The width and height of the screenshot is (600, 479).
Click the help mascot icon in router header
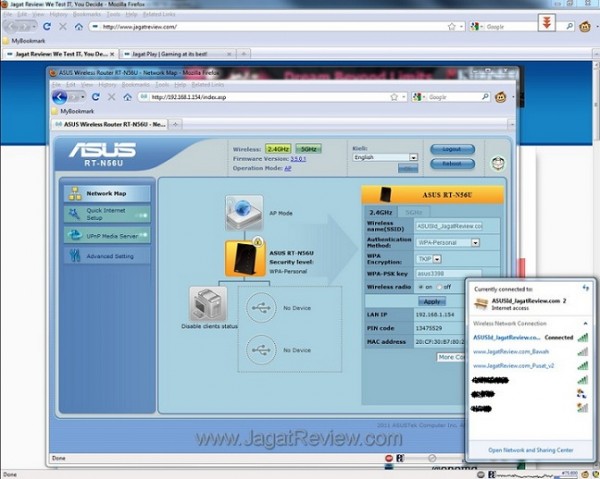[498, 163]
